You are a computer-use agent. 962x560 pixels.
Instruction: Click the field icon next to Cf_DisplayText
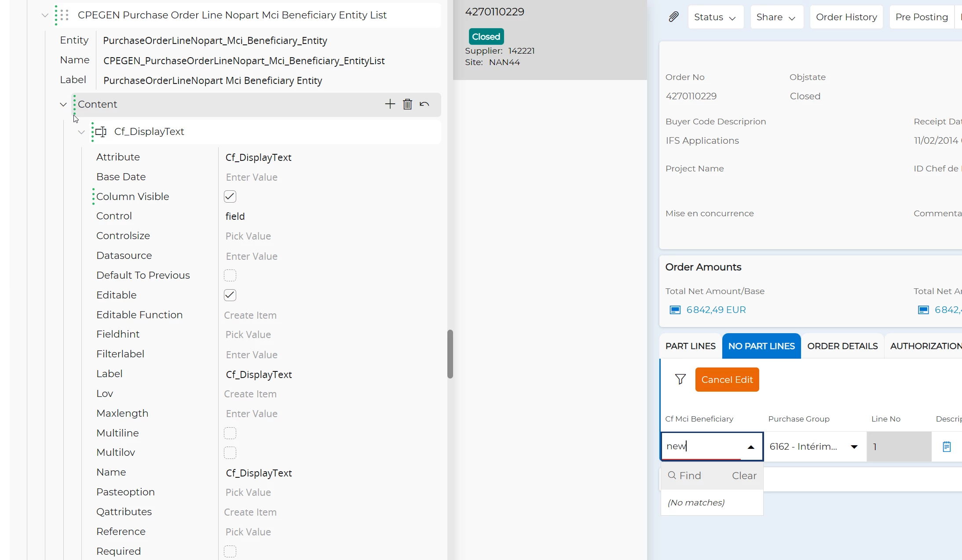[x=101, y=132]
